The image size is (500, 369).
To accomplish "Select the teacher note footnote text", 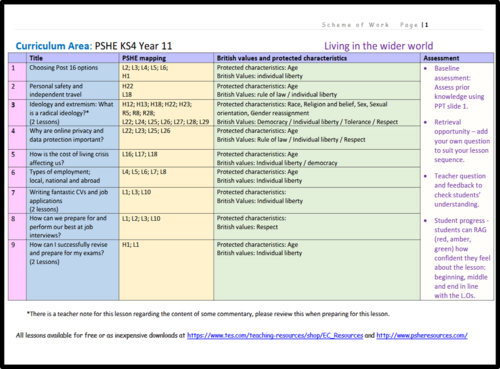I will (x=208, y=314).
